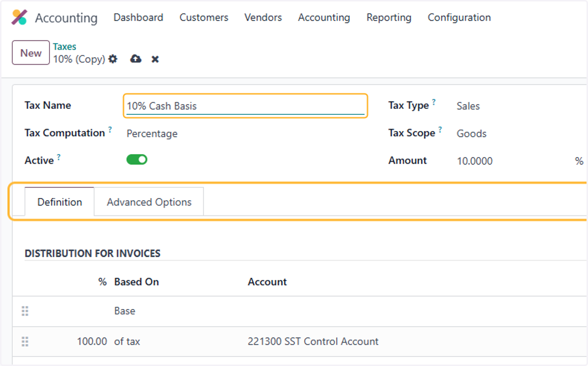Screen dimensions: 588x366
Task: Grab the drag handle on the Base row
Action: click(25, 311)
